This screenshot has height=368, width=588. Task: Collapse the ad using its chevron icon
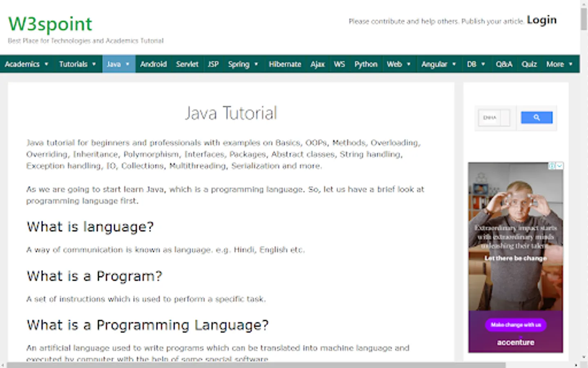(559, 166)
